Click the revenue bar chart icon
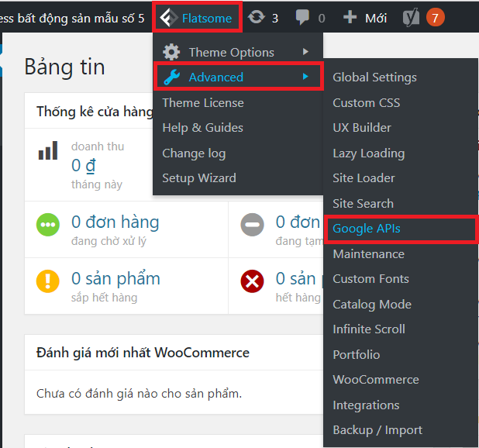 (48, 150)
